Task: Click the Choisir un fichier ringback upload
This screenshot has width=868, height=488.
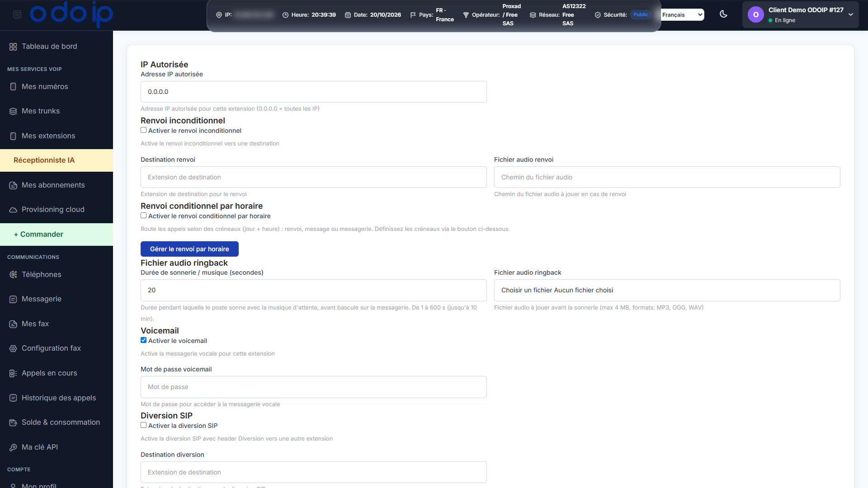Action: [x=667, y=290]
